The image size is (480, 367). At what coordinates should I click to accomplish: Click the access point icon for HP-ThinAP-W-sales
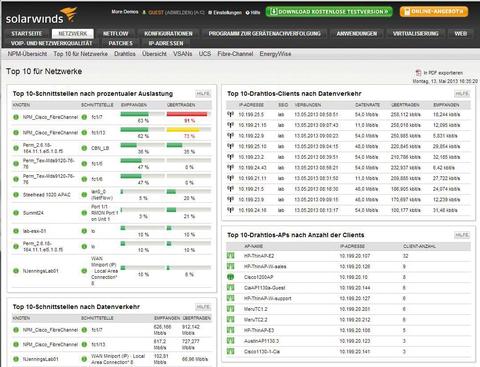click(230, 266)
